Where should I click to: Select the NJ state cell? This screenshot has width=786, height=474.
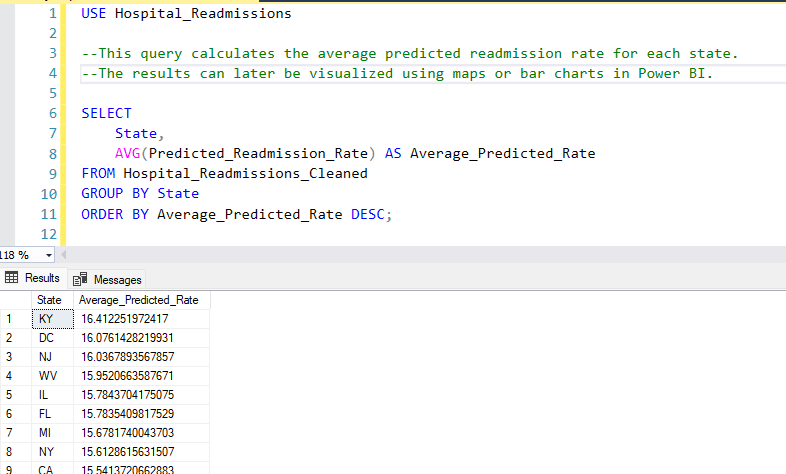pos(53,357)
